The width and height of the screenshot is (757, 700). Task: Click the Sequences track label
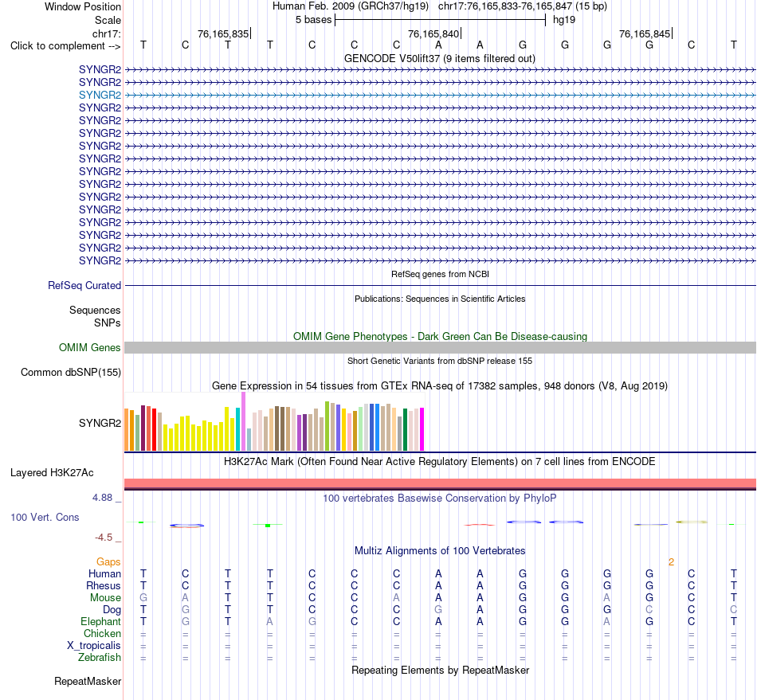coord(95,311)
